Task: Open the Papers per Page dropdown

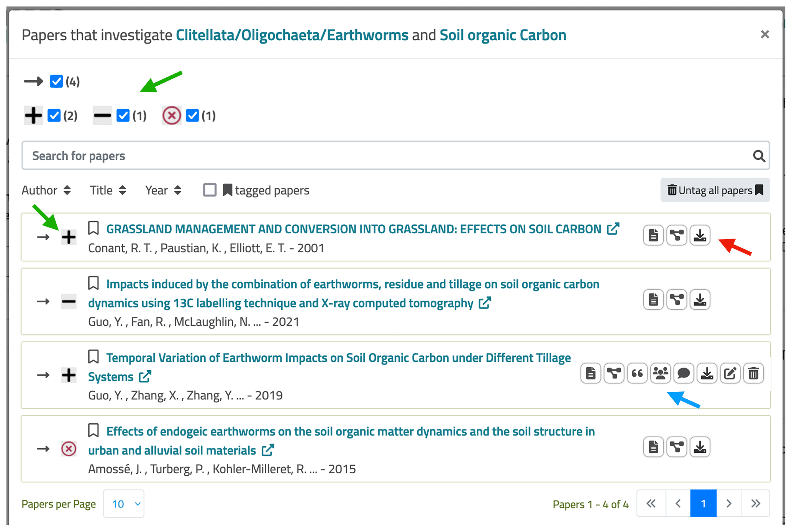Action: click(123, 504)
